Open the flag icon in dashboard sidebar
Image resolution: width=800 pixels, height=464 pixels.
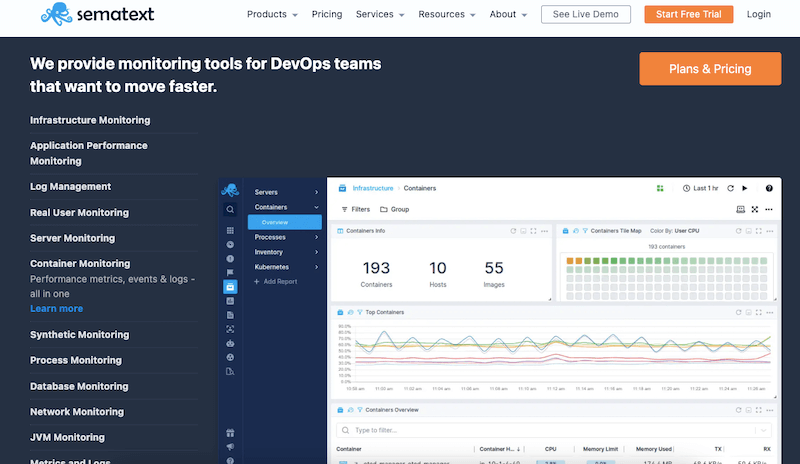click(230, 272)
